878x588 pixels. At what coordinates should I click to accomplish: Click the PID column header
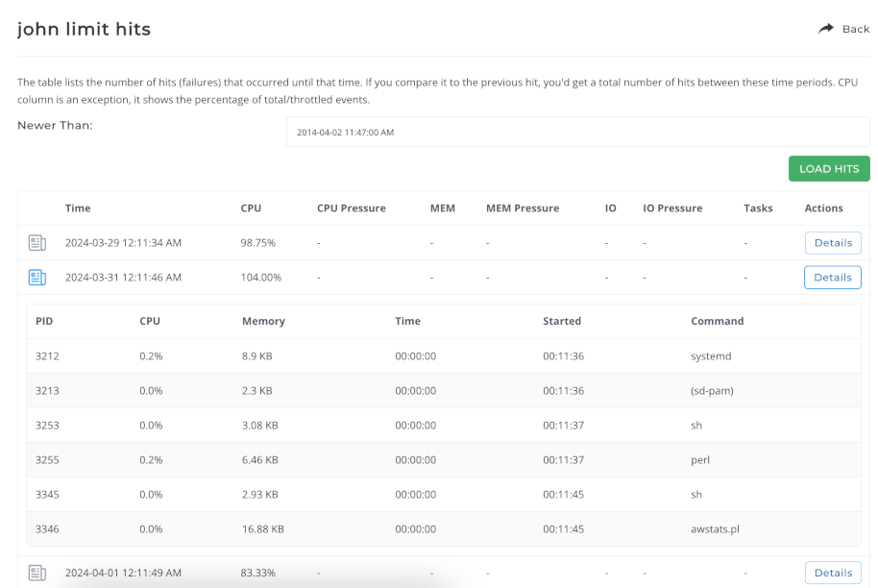click(44, 321)
